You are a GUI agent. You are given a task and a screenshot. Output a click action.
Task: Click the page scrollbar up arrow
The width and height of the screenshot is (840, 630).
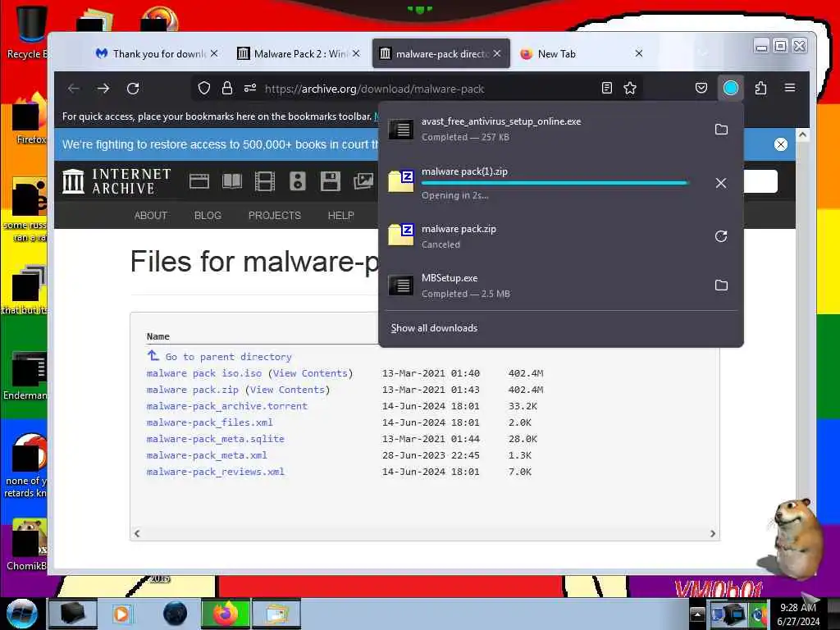(802, 135)
